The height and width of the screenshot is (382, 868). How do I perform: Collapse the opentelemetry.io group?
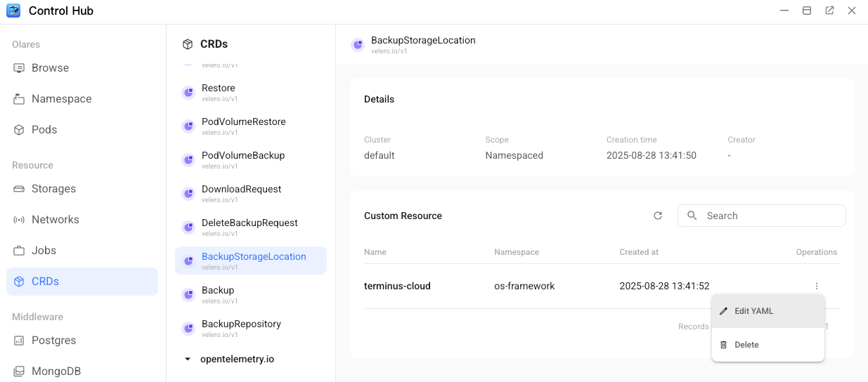click(x=188, y=359)
